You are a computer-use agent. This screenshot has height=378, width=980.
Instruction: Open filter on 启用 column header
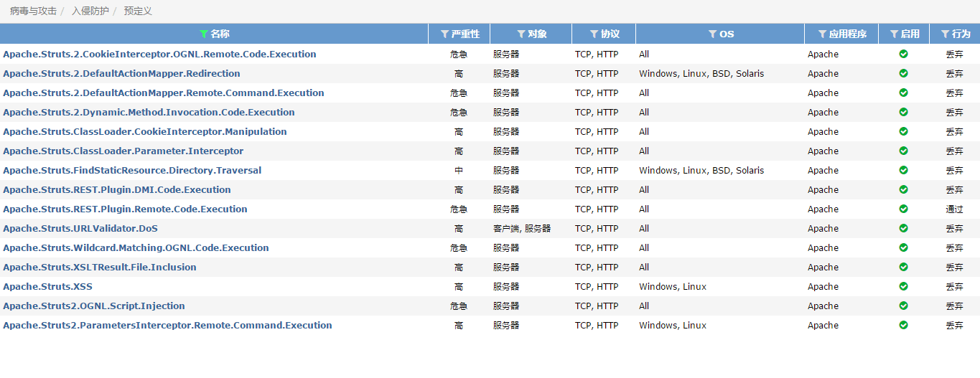coord(894,34)
